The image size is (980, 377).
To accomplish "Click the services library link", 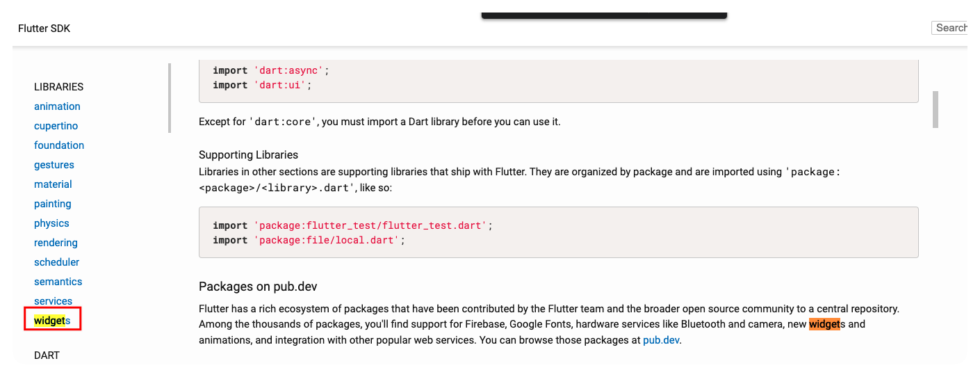I will [x=53, y=301].
